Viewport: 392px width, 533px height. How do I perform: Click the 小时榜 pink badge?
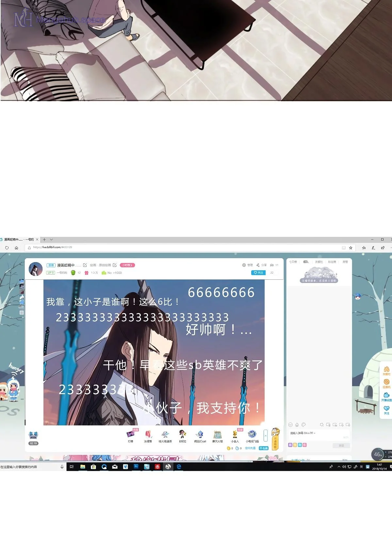pos(127,265)
